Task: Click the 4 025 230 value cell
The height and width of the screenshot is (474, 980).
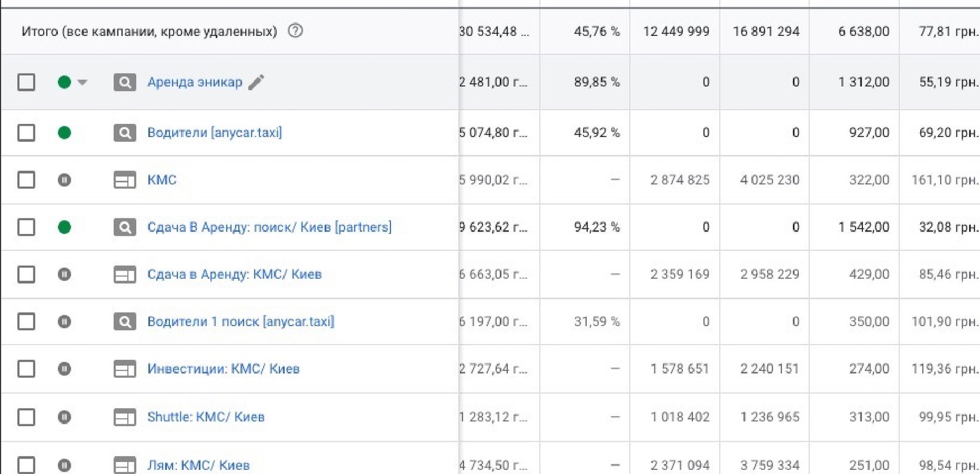Action: pos(770,180)
